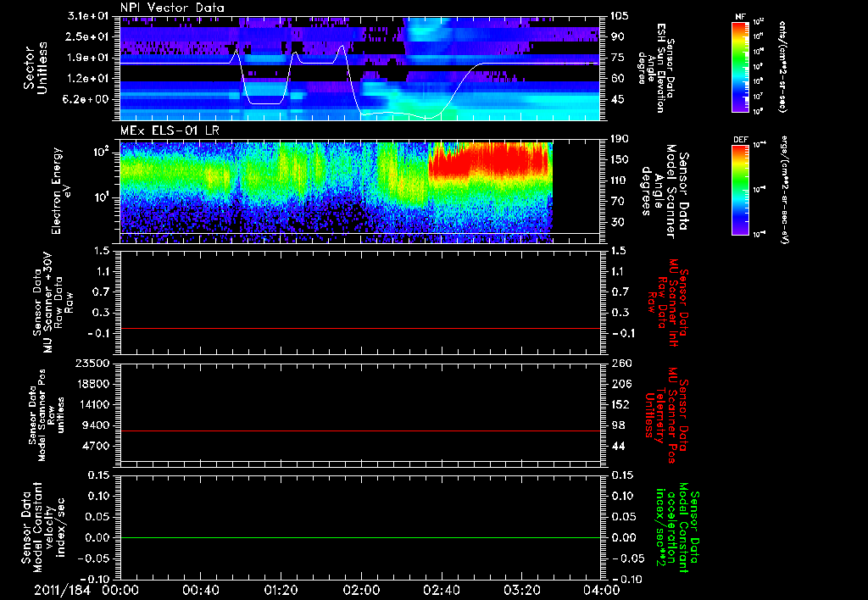Click the green horizontal line in velocity plot

pos(359,537)
